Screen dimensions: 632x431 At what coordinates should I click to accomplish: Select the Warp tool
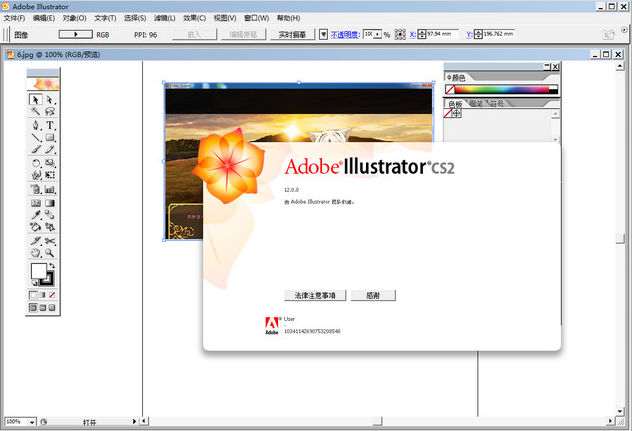(x=35, y=175)
